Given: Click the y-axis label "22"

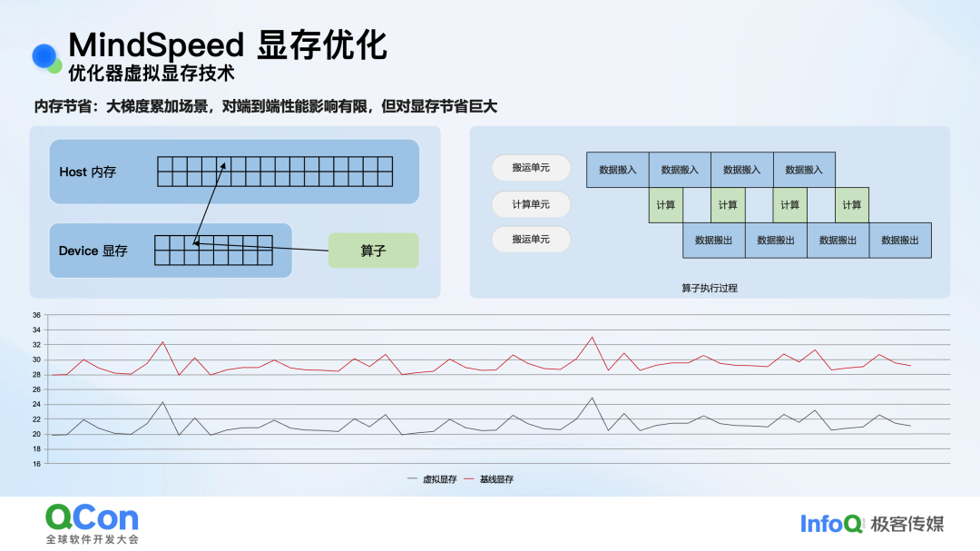Looking at the screenshot, I should pos(37,419).
